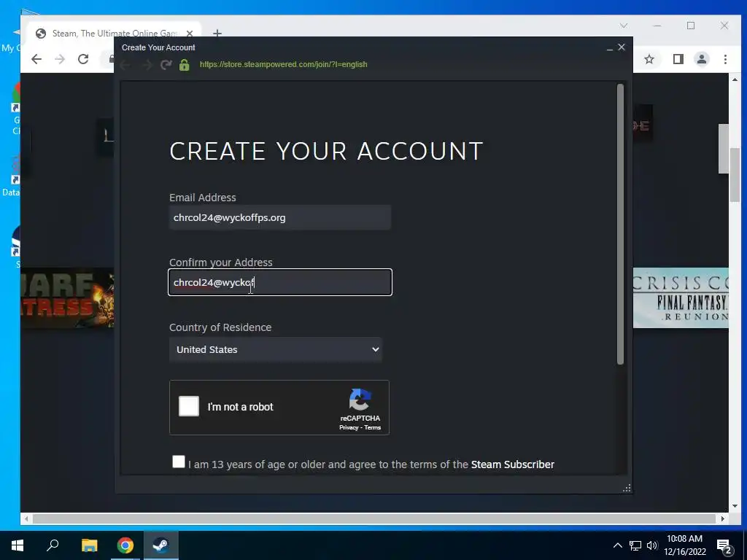Viewport: 747px width, 560px height.
Task: Open the Final Fantasy Reunion banner
Action: pos(681,297)
